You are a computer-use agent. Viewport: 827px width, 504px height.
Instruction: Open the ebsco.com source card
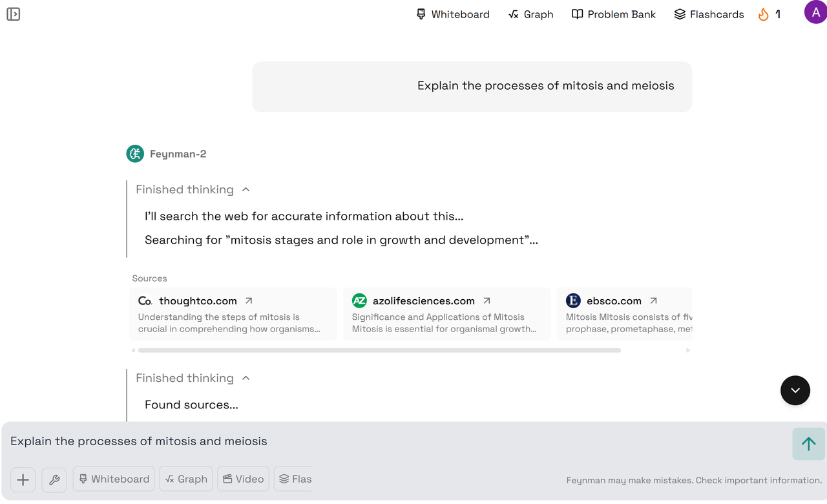point(623,314)
